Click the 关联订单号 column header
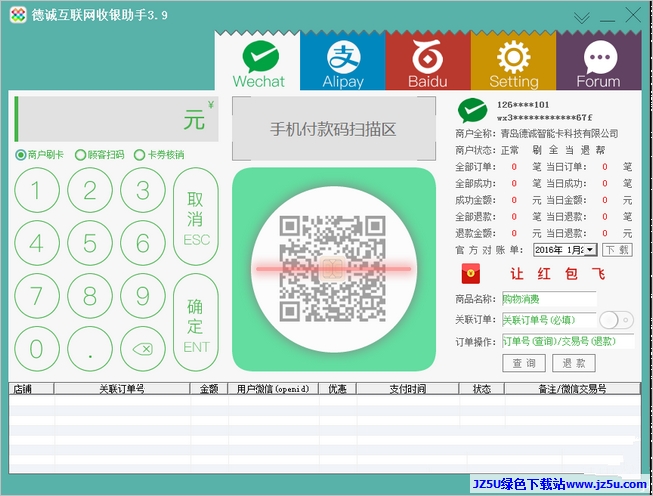Viewport: 653px width, 496px height. (x=122, y=389)
